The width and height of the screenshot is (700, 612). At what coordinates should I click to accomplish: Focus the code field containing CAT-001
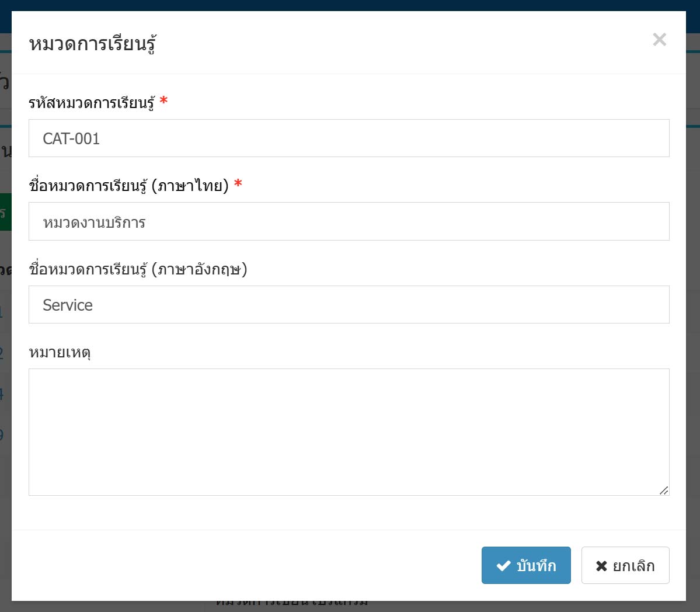349,138
